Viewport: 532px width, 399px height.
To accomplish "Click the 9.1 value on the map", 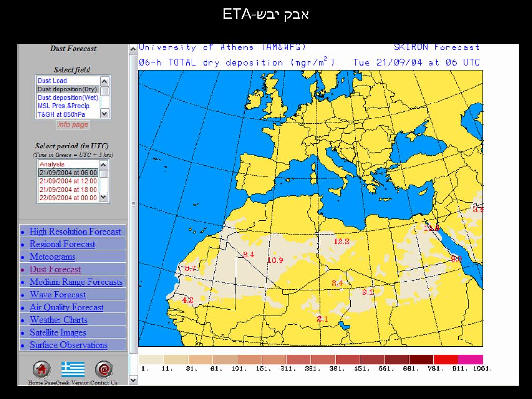I will [368, 292].
